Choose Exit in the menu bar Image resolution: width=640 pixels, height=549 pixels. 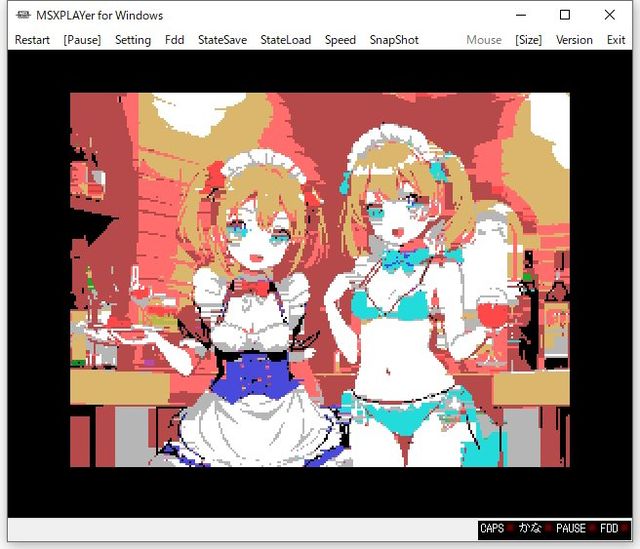click(x=616, y=40)
